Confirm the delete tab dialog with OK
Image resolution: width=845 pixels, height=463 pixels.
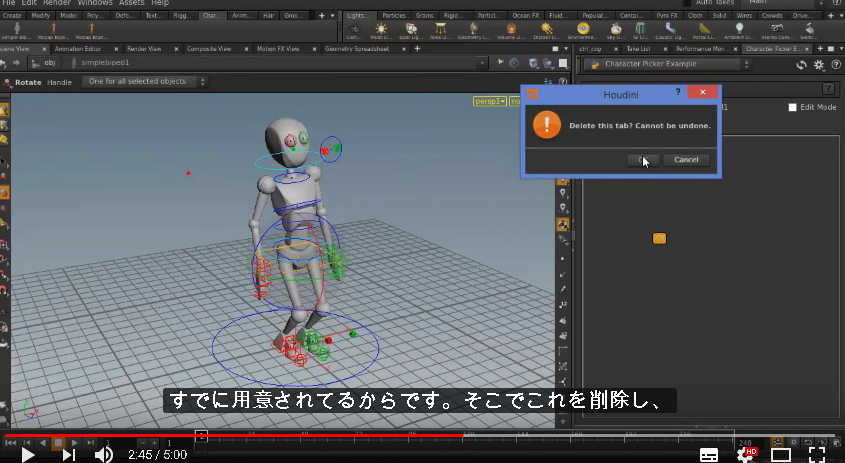pos(643,160)
